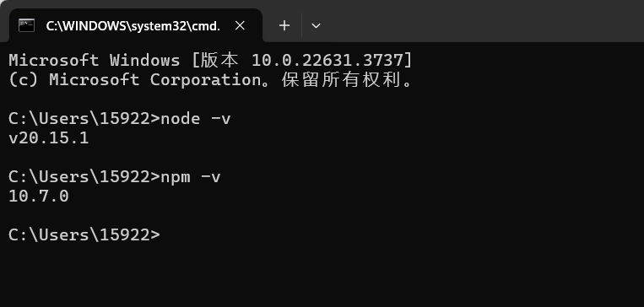Expand the new-tab profile dropdown chevron

(x=316, y=26)
